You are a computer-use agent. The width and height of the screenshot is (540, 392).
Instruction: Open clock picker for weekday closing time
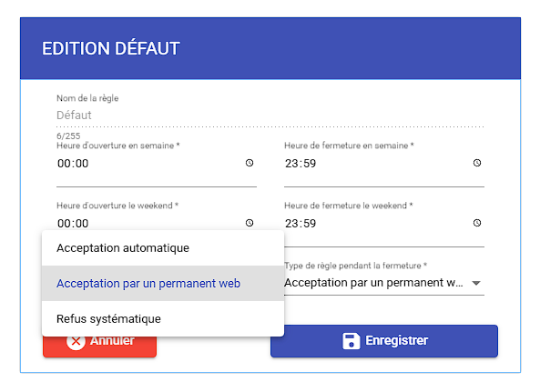(x=477, y=163)
